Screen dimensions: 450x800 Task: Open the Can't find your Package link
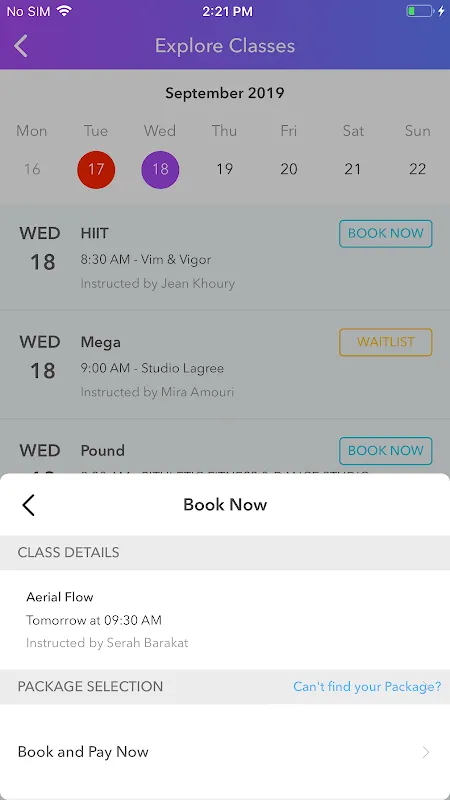367,687
